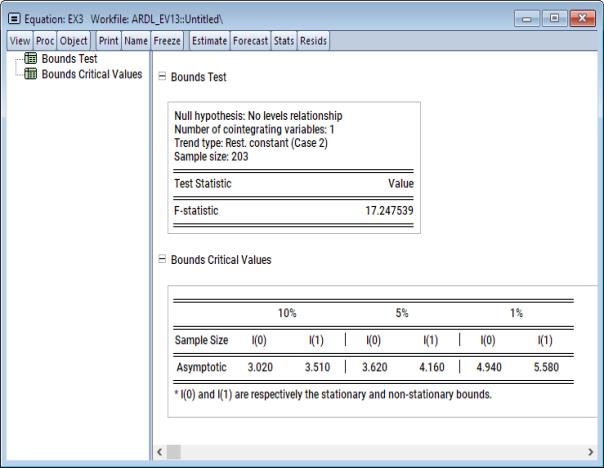This screenshot has width=604, height=468.
Task: Collapse the Bounds Test section
Action: tap(164, 76)
